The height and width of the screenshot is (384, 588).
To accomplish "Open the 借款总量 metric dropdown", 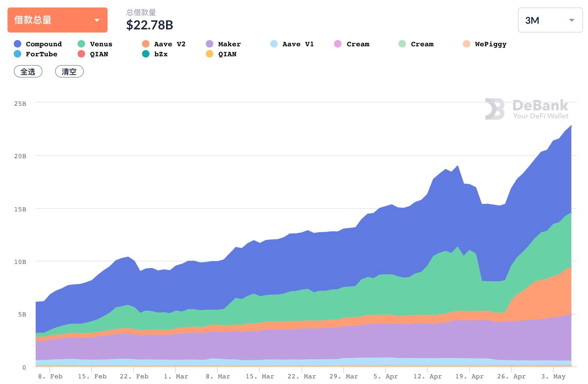I will 57,20.
